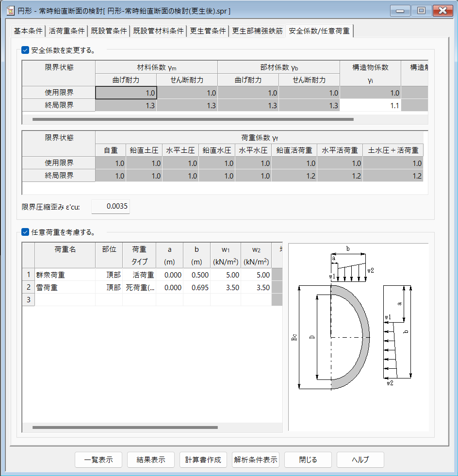Select row header 1 in load table

29,275
